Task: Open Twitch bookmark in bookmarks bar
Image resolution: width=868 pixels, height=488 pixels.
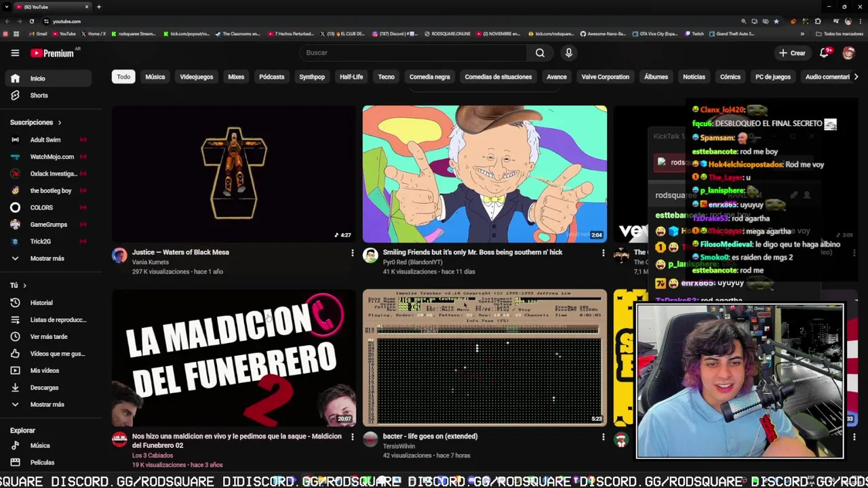Action: tap(694, 33)
